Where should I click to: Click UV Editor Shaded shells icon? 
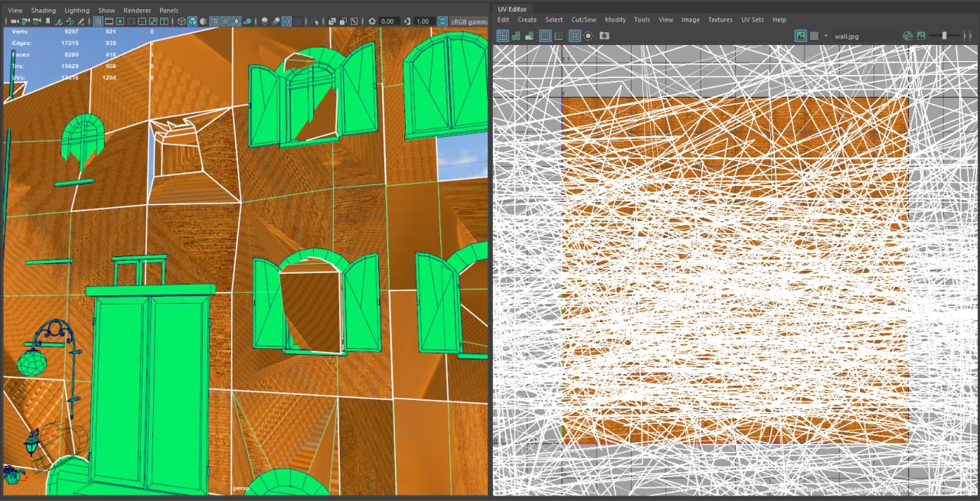516,35
